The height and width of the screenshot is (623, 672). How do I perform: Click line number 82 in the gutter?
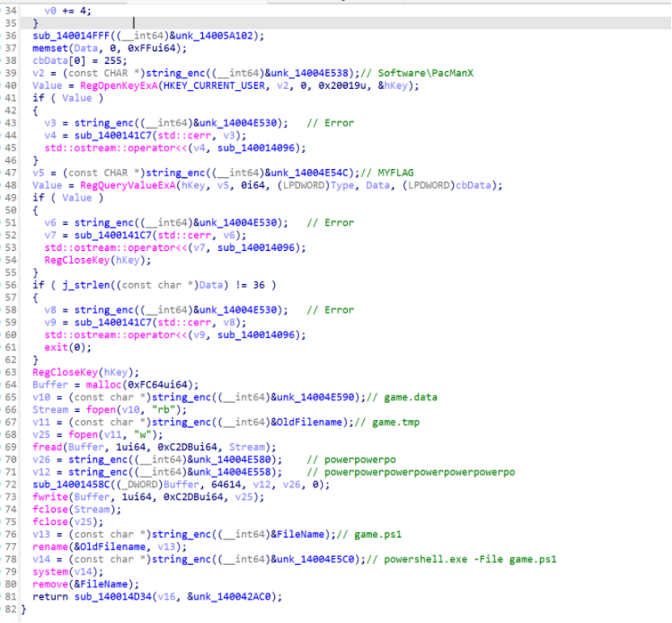(x=11, y=609)
